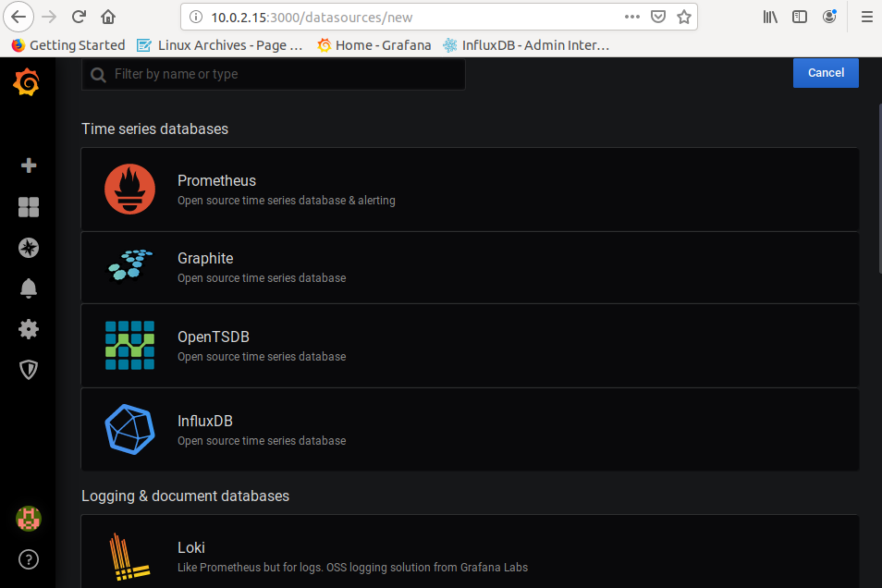
Task: Select the Loki data source
Action: point(470,552)
